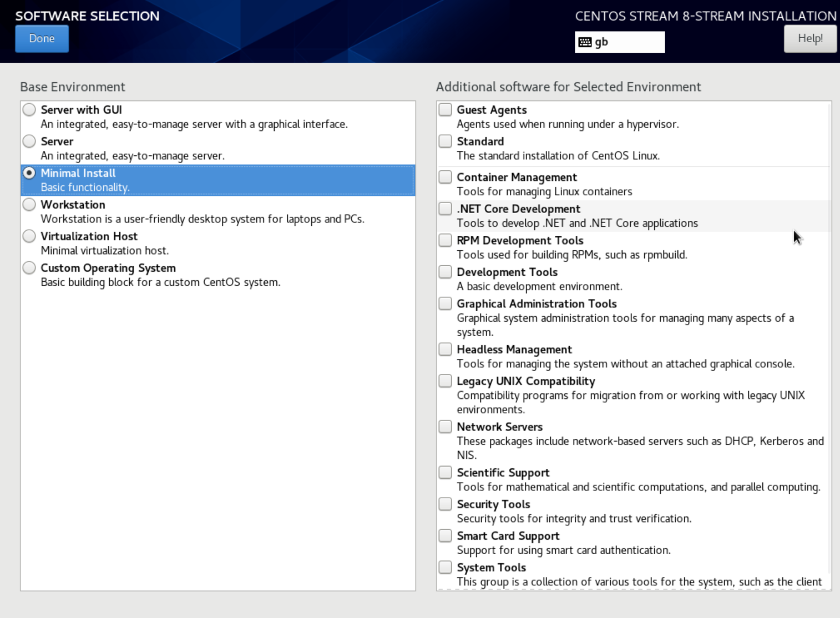This screenshot has width=840, height=618.
Task: Click 'Basic building block for a custom CentOS system.'
Action: [160, 282]
